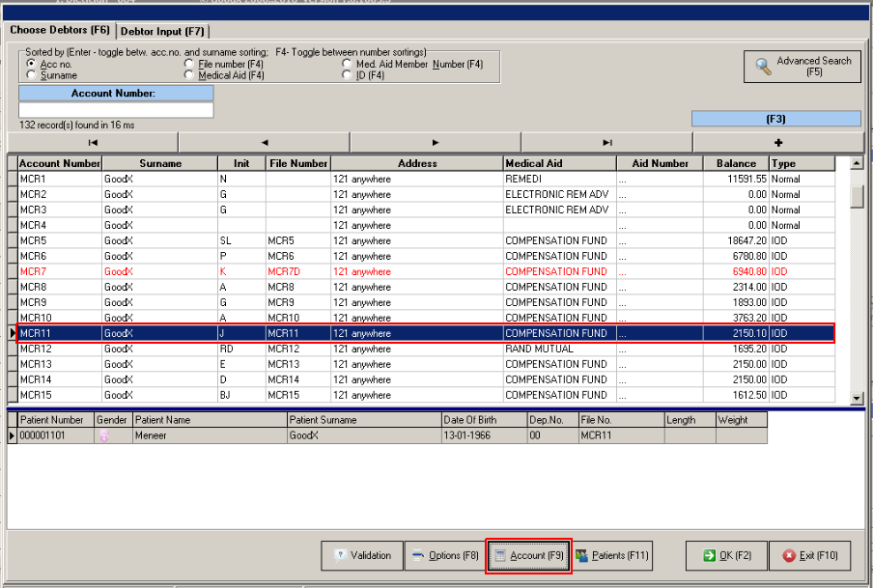
Task: Select File number (F4) sort option
Action: tap(189, 65)
